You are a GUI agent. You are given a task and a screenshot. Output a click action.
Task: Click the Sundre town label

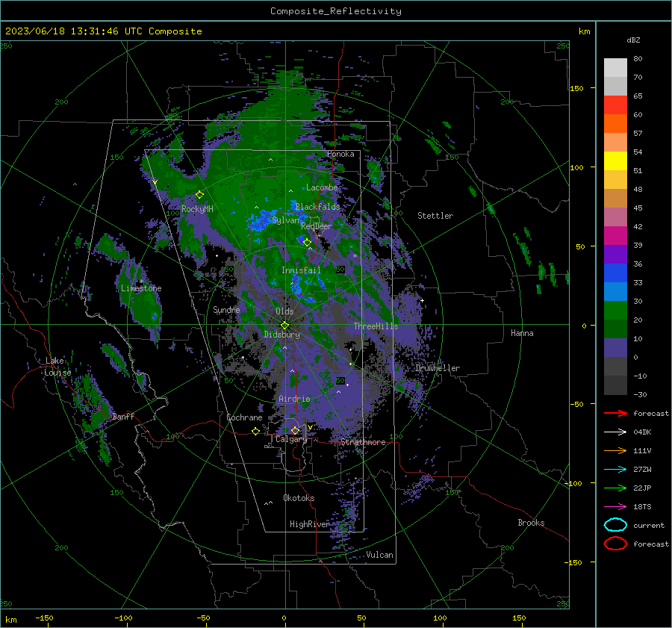[226, 310]
